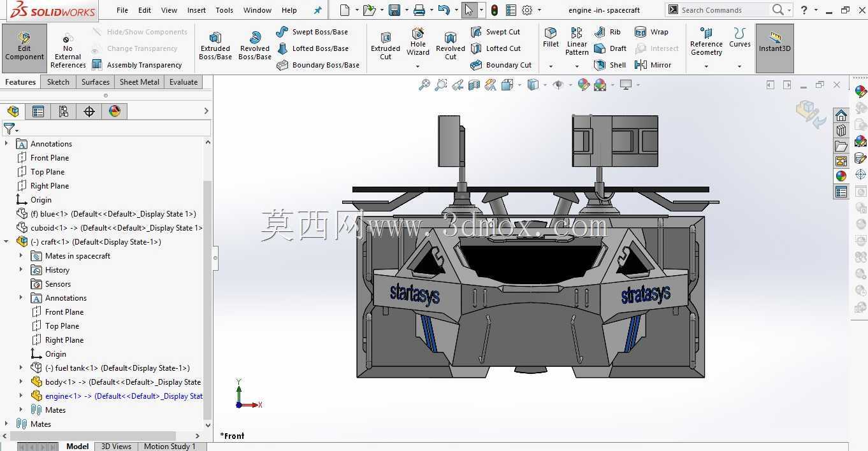Switch to the Sketch tab
Image resolution: width=868 pixels, height=451 pixels.
pos(58,82)
